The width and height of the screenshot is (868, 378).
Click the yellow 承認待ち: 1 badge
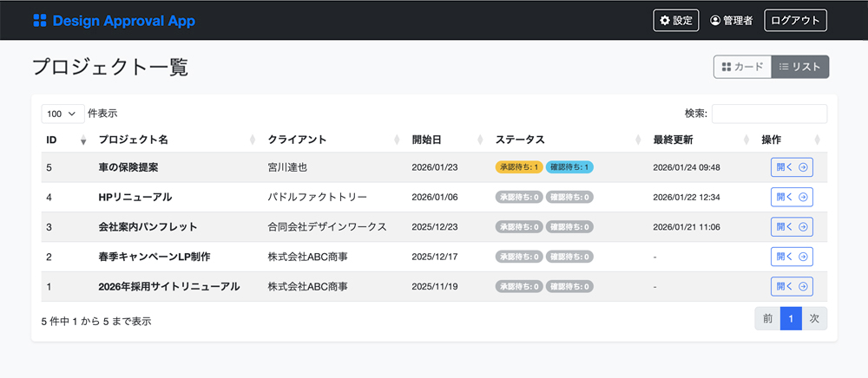click(x=519, y=167)
